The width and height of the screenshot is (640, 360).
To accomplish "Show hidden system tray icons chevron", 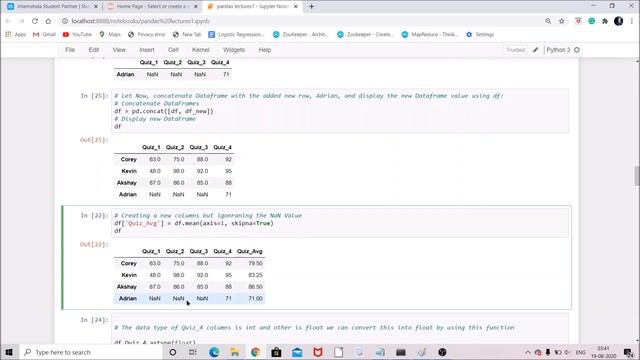I will click(x=528, y=352).
